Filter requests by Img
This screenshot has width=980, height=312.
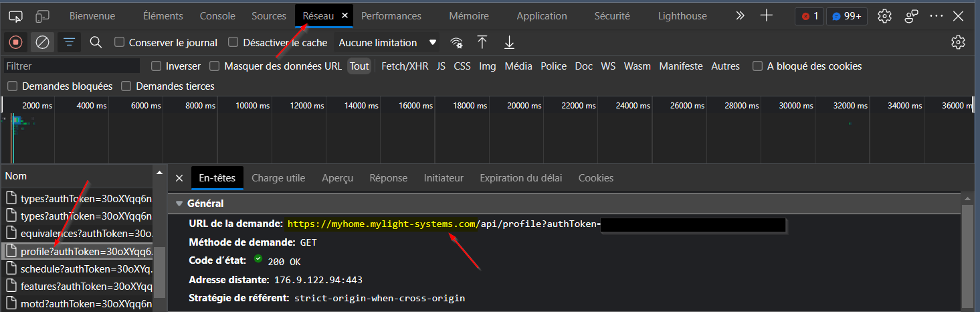click(x=488, y=66)
